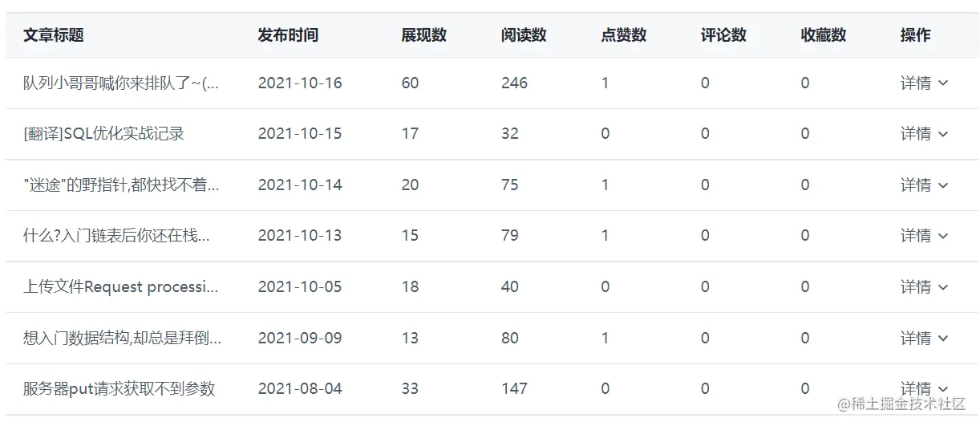Select the 文章标题 column header
This screenshot has width=980, height=426.
pos(54,35)
